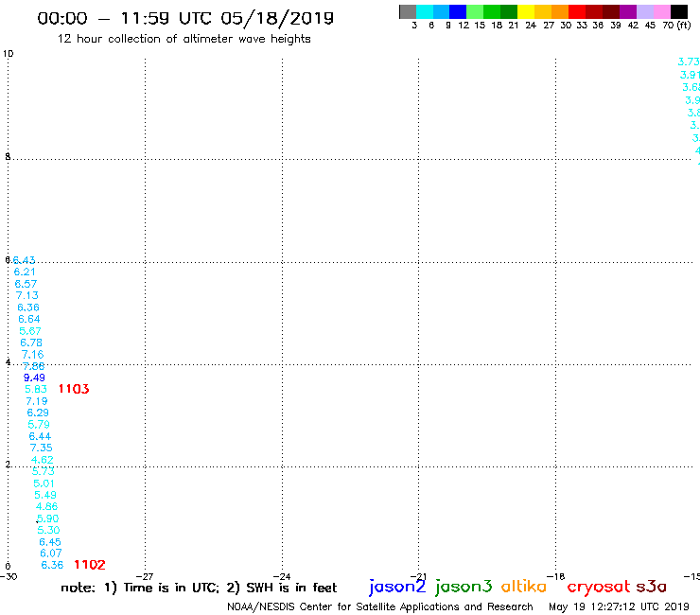Click the -24 longitude axis label
The width and height of the screenshot is (700, 615).
[282, 577]
